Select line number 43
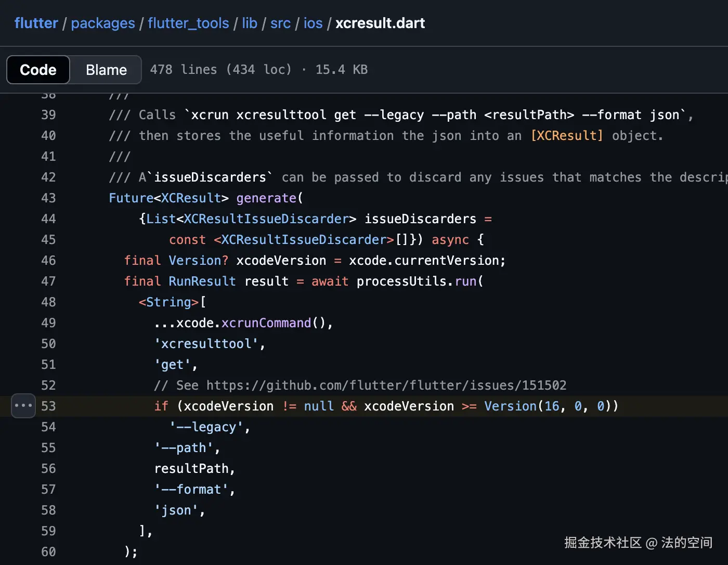This screenshot has height=565, width=728. point(48,198)
